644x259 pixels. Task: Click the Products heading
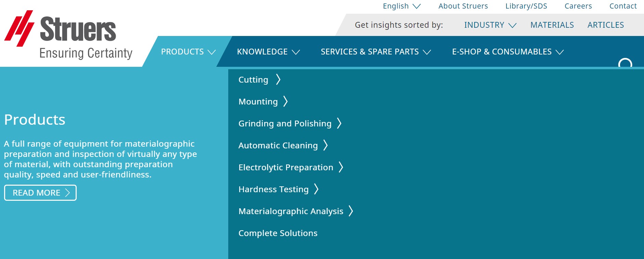pos(35,120)
